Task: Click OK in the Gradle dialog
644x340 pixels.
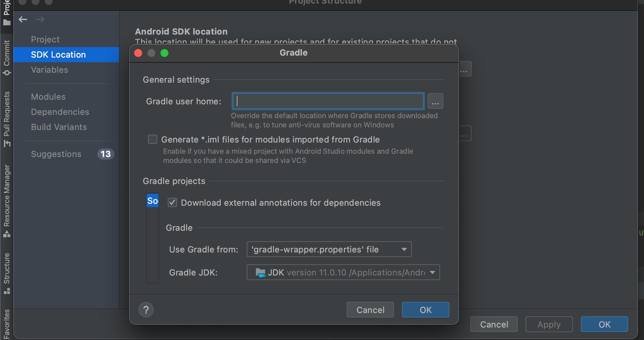Action: click(425, 310)
